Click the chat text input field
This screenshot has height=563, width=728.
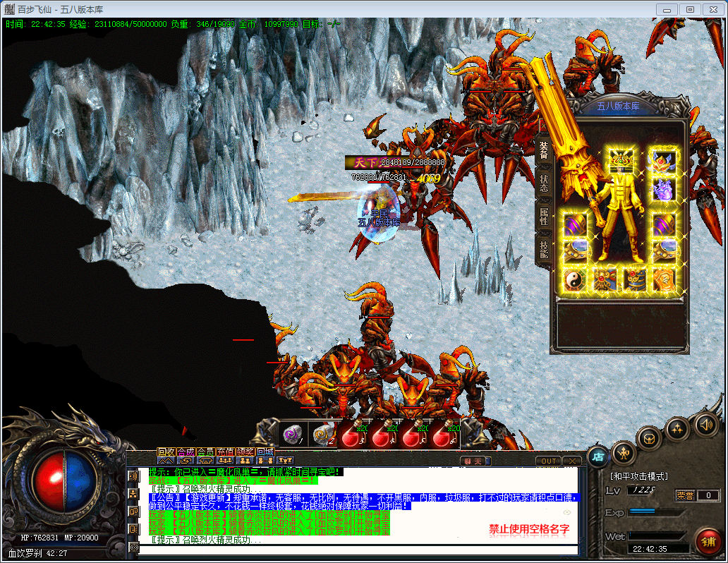tap(358, 550)
